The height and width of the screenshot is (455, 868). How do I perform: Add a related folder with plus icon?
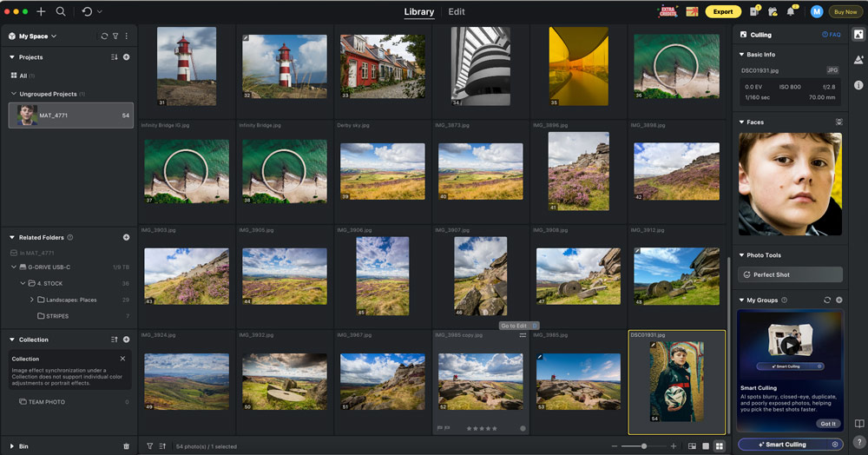pyautogui.click(x=126, y=237)
